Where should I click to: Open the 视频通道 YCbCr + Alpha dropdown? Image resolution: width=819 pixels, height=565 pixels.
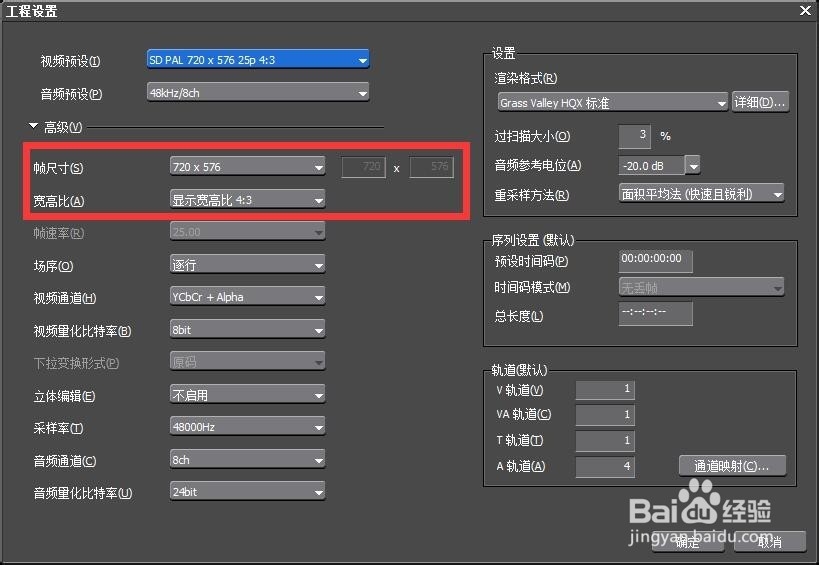click(248, 297)
